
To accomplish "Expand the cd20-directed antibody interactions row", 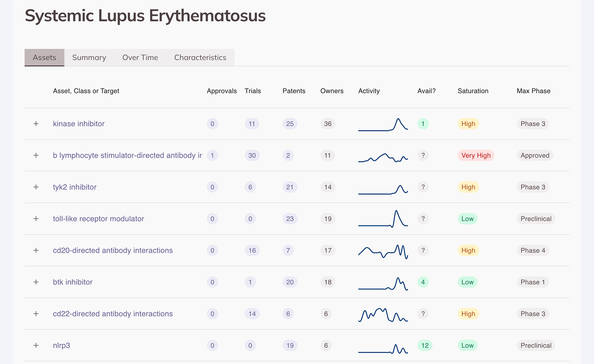I will tap(36, 250).
